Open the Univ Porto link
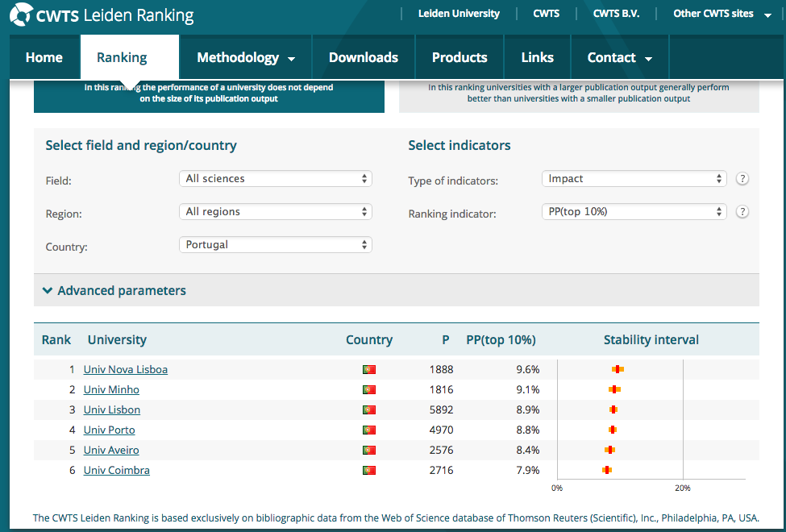This screenshot has width=786, height=532. [x=109, y=430]
